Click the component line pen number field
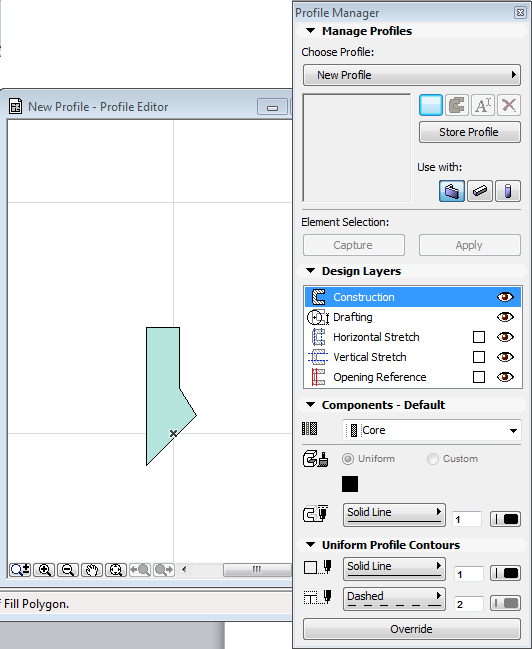 tap(467, 519)
